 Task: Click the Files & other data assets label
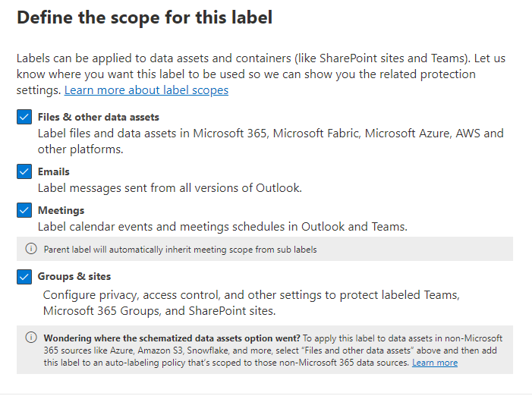[x=99, y=118]
